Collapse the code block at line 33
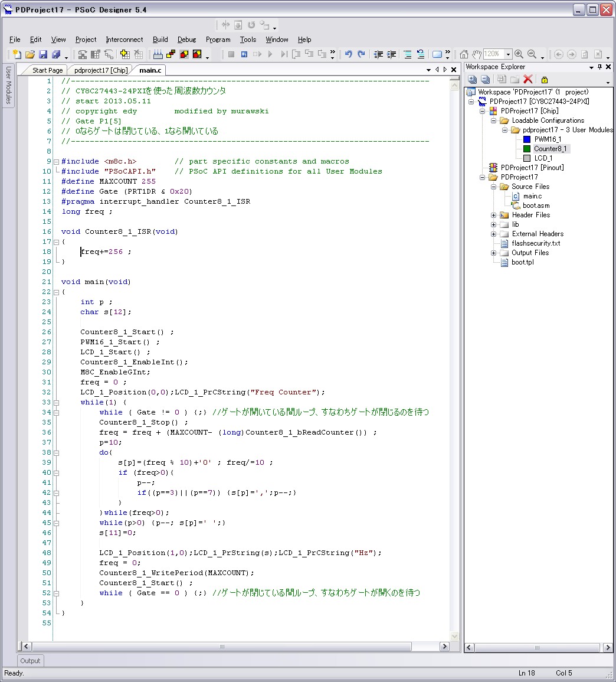This screenshot has width=616, height=682. [56, 402]
